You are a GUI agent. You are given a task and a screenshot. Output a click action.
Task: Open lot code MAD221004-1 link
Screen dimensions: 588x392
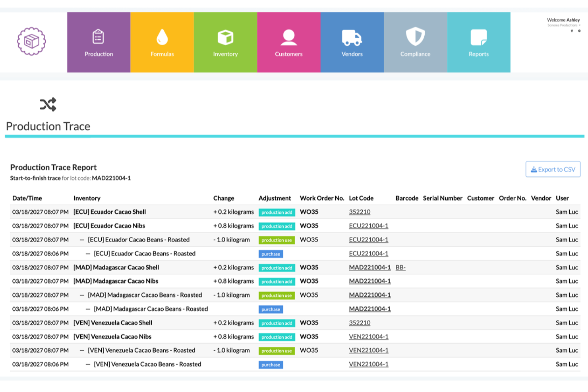tap(369, 268)
